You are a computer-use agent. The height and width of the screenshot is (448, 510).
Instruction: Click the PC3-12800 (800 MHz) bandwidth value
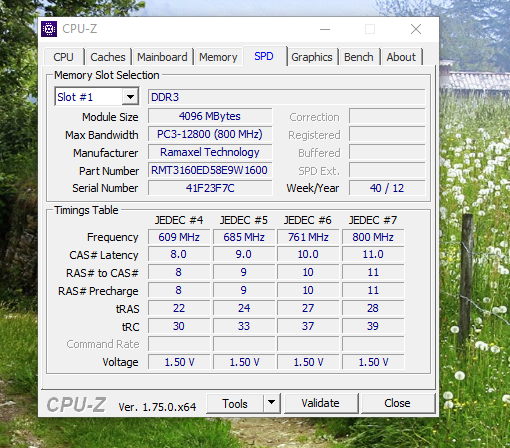click(210, 134)
